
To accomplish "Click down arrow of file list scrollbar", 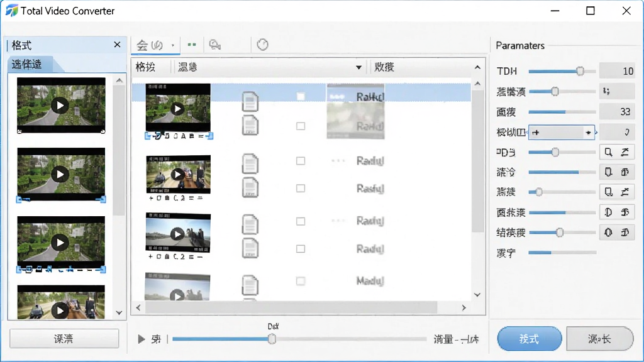I will coord(477,295).
